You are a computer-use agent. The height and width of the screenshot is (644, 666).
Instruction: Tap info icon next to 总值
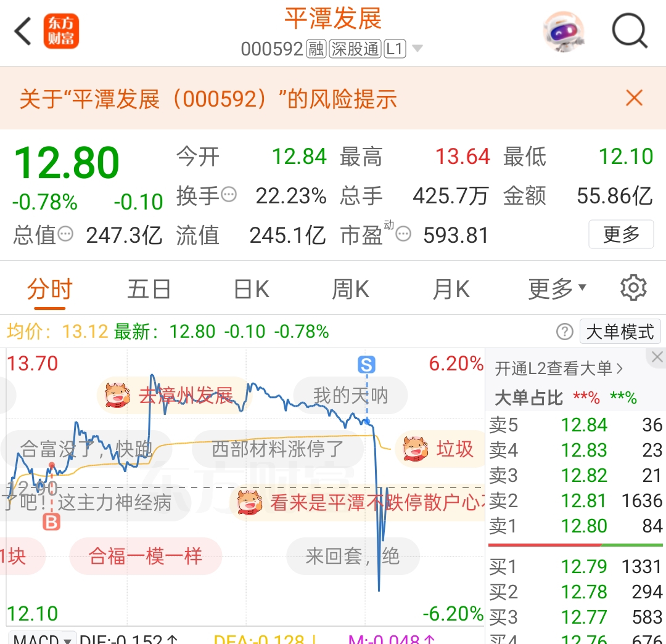coord(65,234)
